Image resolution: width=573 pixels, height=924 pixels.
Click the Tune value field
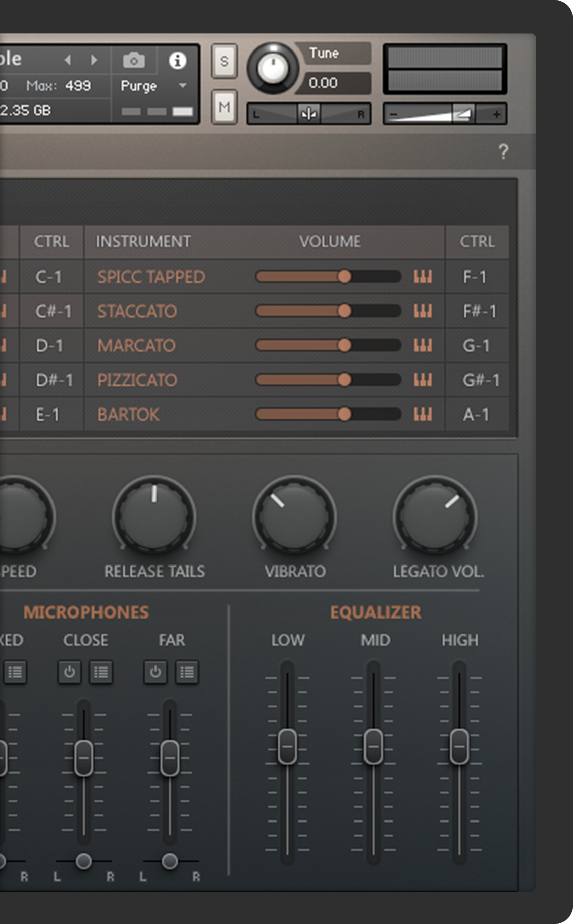coord(333,83)
